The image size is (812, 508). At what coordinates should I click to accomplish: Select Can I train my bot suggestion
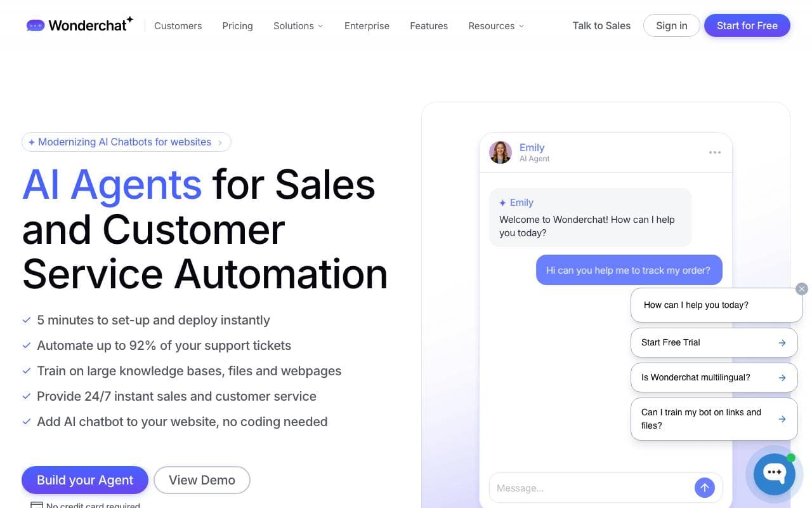tap(714, 419)
